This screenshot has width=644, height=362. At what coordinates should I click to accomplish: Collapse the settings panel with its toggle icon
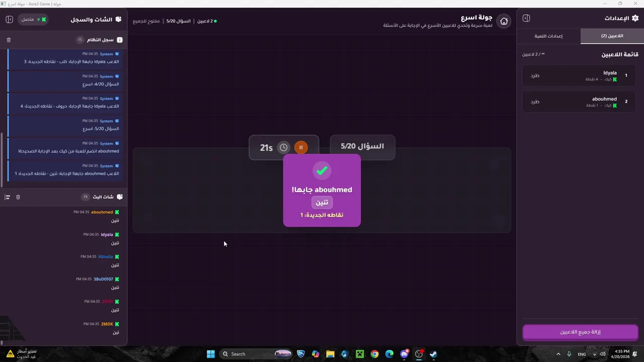(x=526, y=18)
